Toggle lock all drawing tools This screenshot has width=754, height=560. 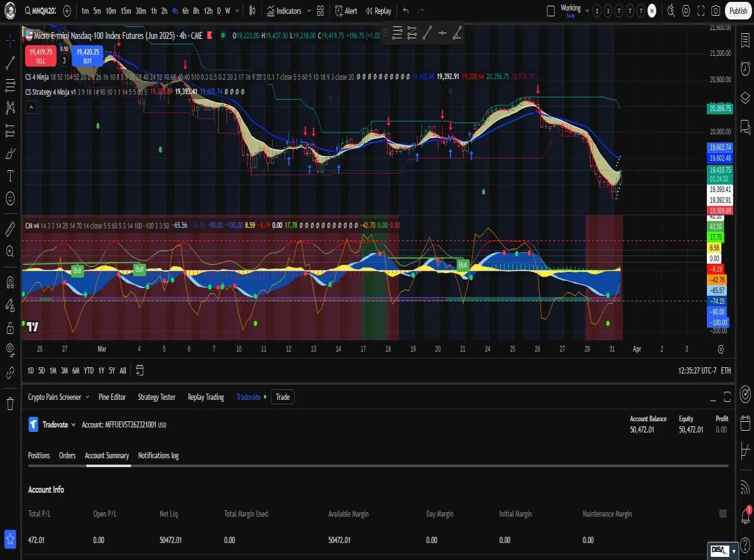coord(10,328)
